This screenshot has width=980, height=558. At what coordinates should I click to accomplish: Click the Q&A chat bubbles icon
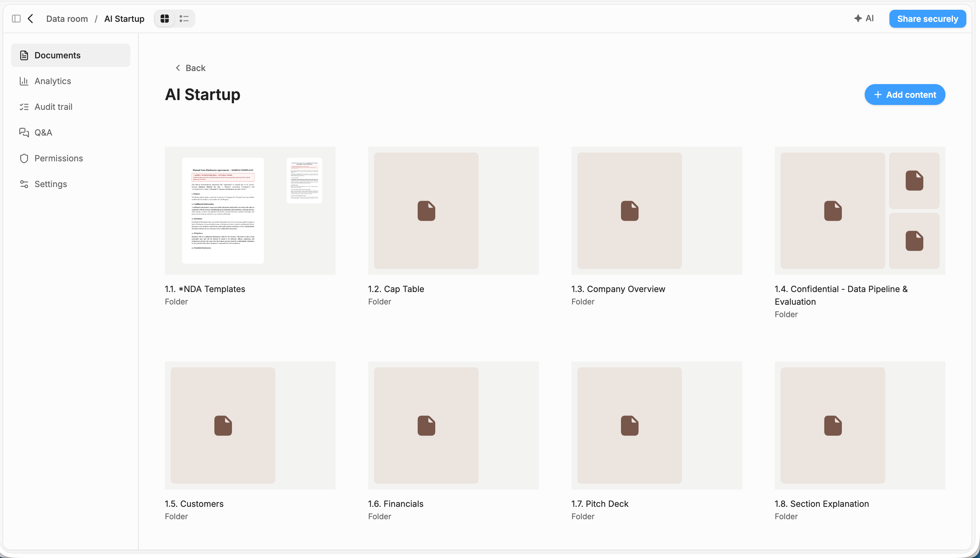[24, 132]
